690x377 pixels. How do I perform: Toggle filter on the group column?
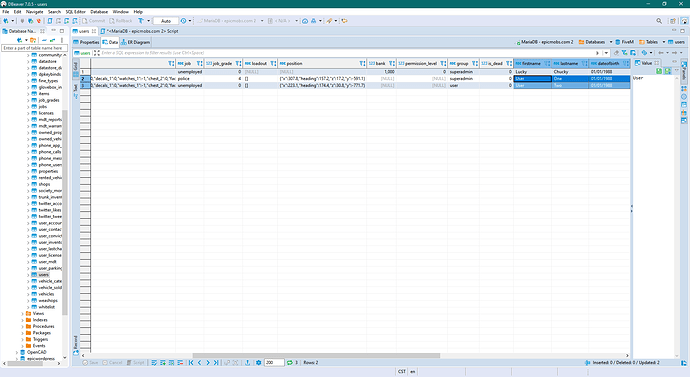[x=475, y=63]
